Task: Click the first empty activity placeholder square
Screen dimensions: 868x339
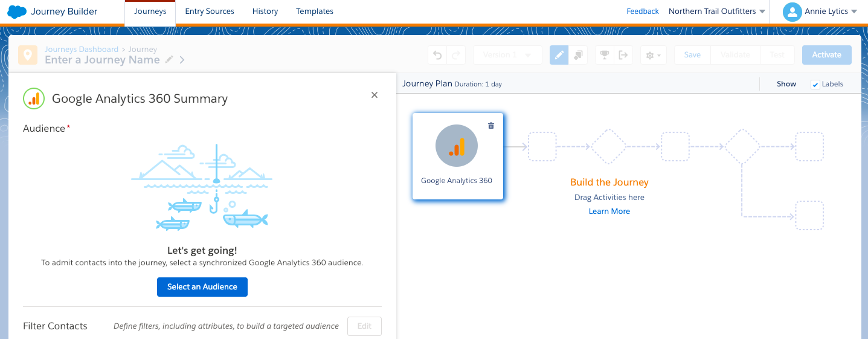Action: (x=542, y=146)
